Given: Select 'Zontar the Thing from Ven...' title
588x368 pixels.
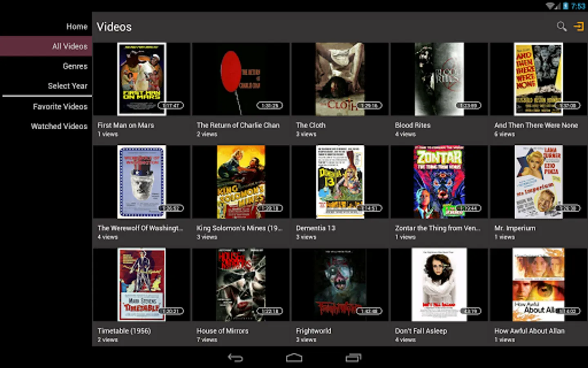Looking at the screenshot, I should 438,228.
